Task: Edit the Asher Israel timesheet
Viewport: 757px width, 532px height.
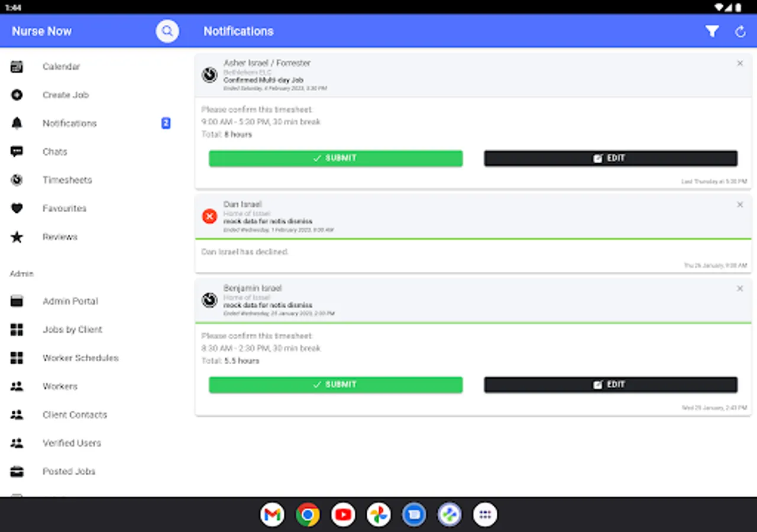Action: click(x=610, y=158)
